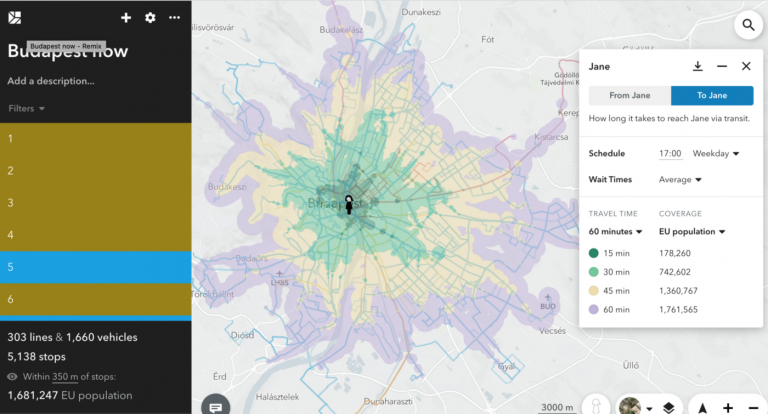Click the 1,360,767 coverage value
This screenshot has height=414, width=768.
(678, 291)
